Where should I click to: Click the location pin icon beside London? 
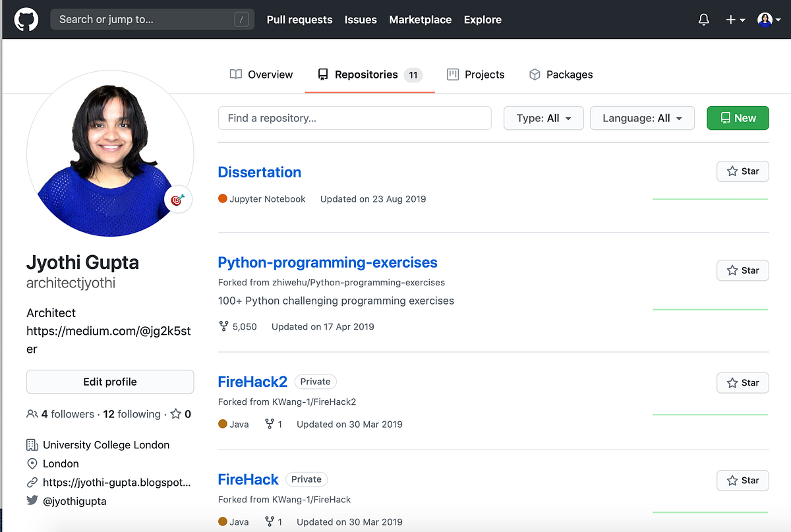(x=32, y=463)
